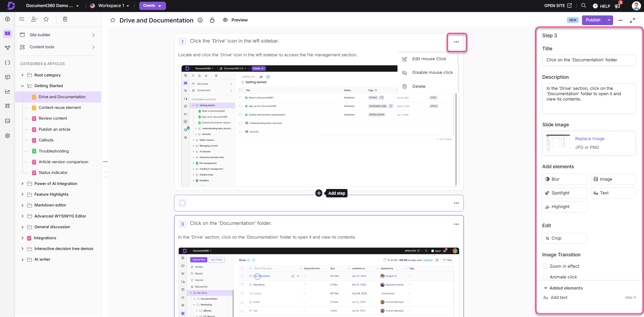This screenshot has width=644, height=317.
Task: Open the recycle bin trash icon
Action: click(x=65, y=19)
